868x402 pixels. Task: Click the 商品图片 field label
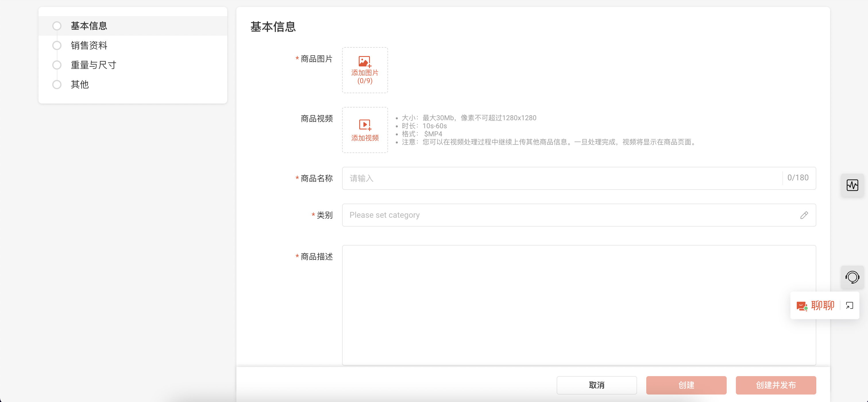coord(317,59)
